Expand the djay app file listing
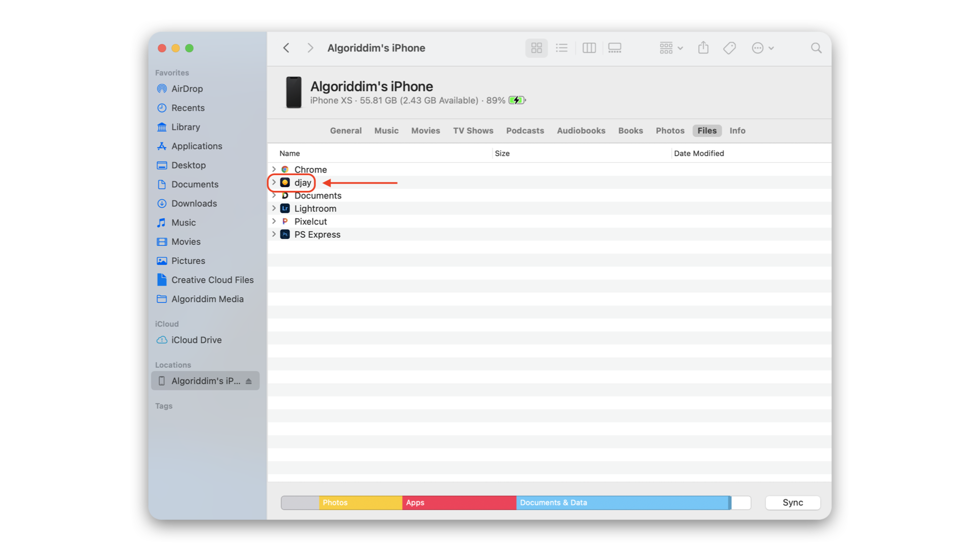The image size is (980, 551). pyautogui.click(x=275, y=183)
